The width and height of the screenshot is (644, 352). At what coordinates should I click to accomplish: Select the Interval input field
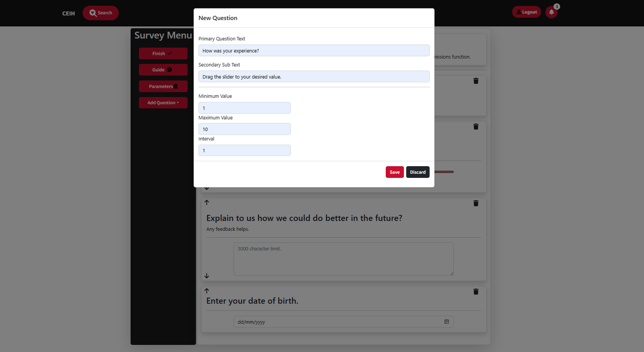[x=244, y=151]
